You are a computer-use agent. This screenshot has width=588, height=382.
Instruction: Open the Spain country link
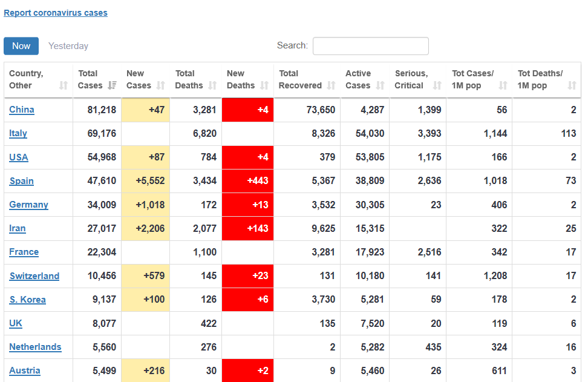tap(21, 181)
